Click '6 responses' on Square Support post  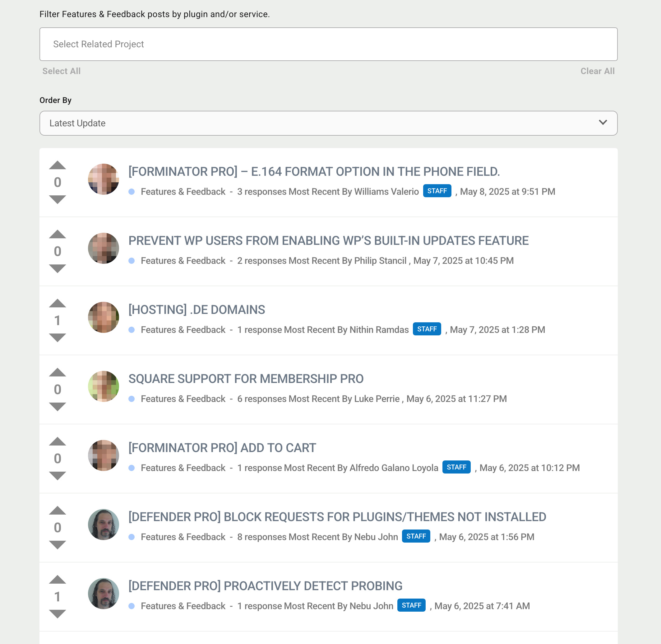[262, 399]
